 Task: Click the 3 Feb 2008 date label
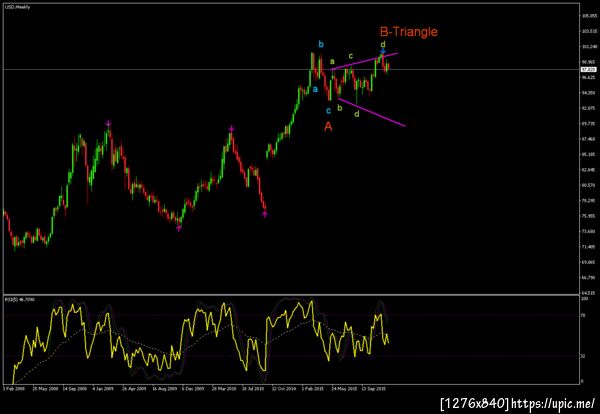tap(13, 388)
